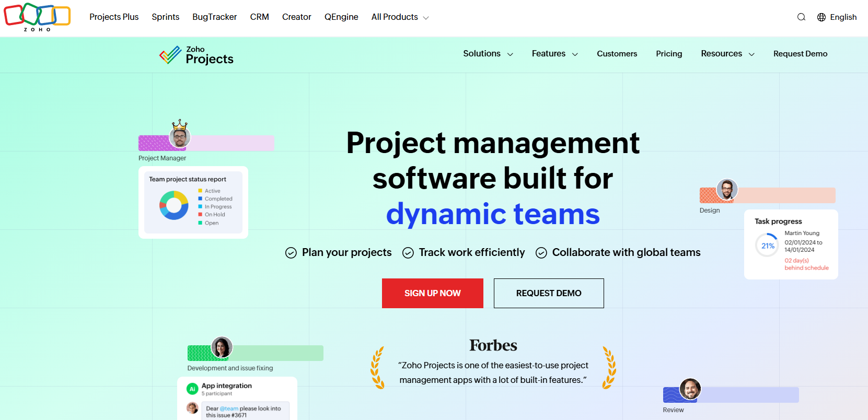Open the Pricing page
The image size is (868, 420).
(x=669, y=54)
